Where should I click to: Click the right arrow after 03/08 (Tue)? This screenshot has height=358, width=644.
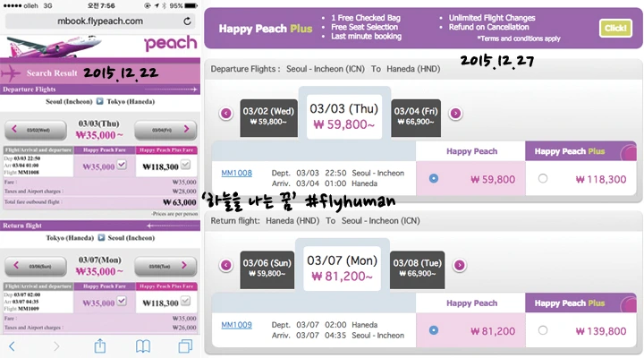point(460,265)
